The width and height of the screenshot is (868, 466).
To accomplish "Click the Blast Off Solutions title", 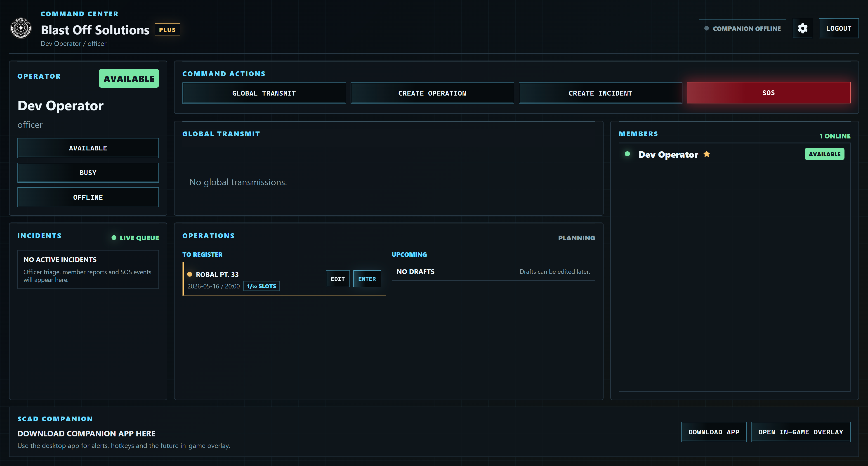I will click(x=95, y=30).
